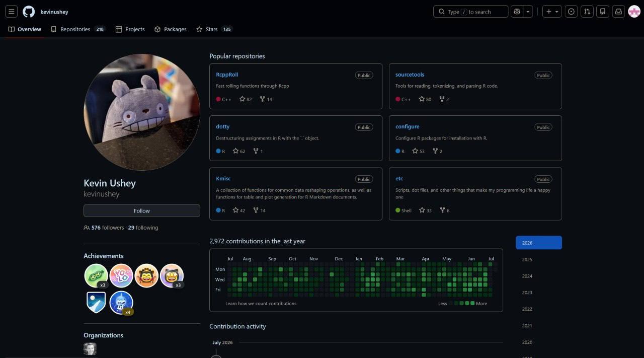Select the 2024 contribution year
Viewport: 644px width, 358px height.
coord(539,276)
